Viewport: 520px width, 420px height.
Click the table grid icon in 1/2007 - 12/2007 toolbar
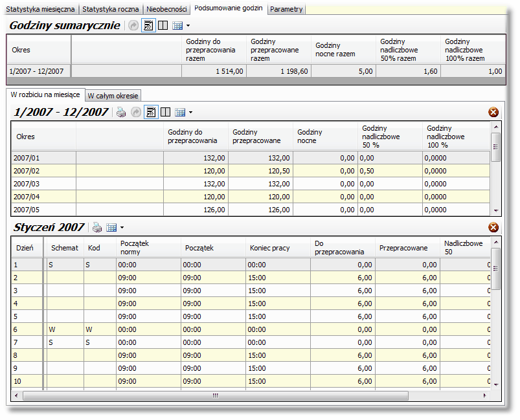point(180,113)
